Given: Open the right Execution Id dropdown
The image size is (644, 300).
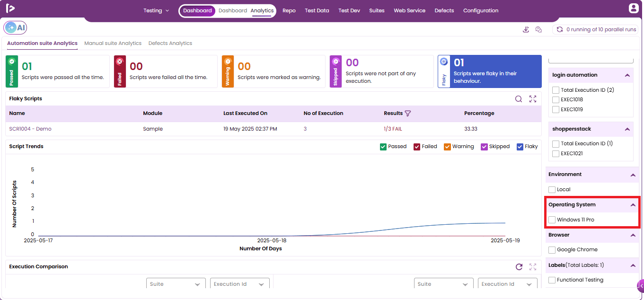Looking at the screenshot, I should pyautogui.click(x=508, y=284).
